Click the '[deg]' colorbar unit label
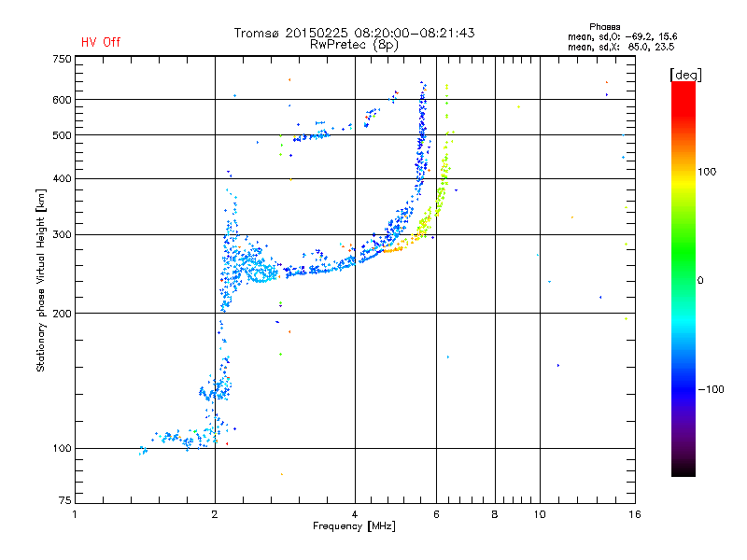Image resolution: width=747 pixels, height=560 pixels. click(x=685, y=75)
